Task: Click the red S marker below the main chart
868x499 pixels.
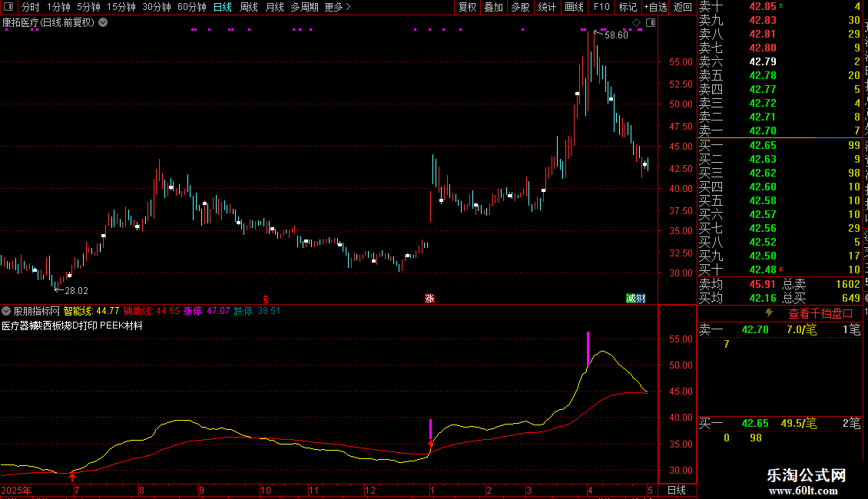Action: pyautogui.click(x=266, y=299)
